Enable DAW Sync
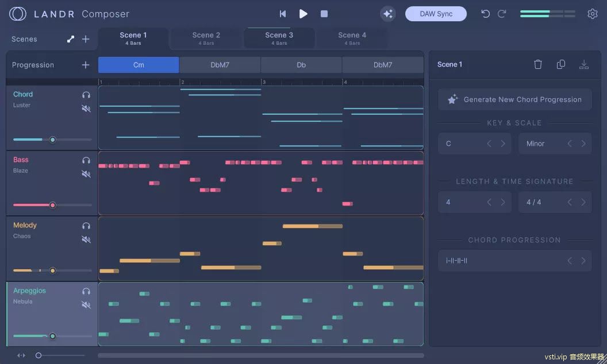The height and width of the screenshot is (364, 607). point(436,14)
